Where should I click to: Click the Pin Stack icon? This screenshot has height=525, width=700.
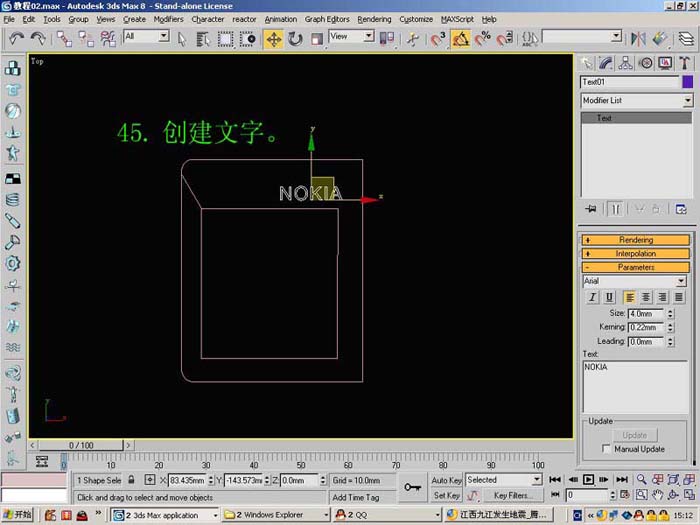tap(591, 209)
